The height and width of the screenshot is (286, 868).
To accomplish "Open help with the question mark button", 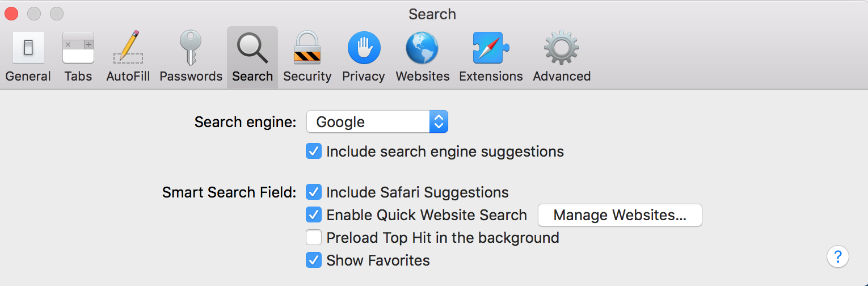I will pyautogui.click(x=837, y=256).
